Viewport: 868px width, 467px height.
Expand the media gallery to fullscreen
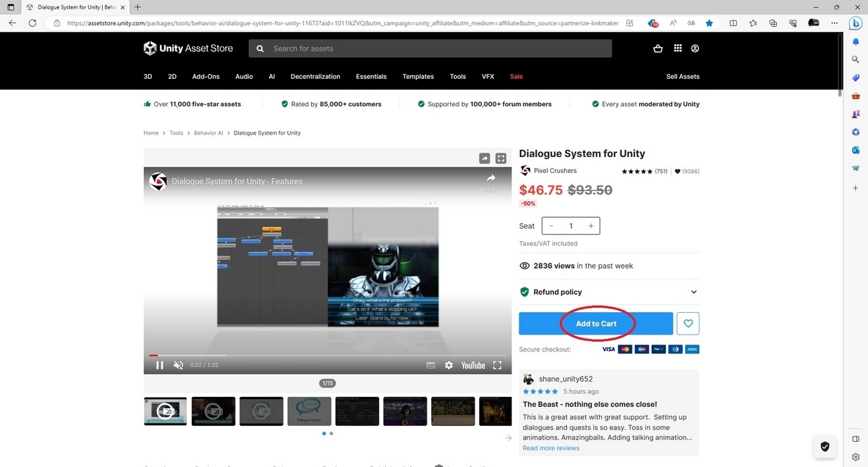501,158
